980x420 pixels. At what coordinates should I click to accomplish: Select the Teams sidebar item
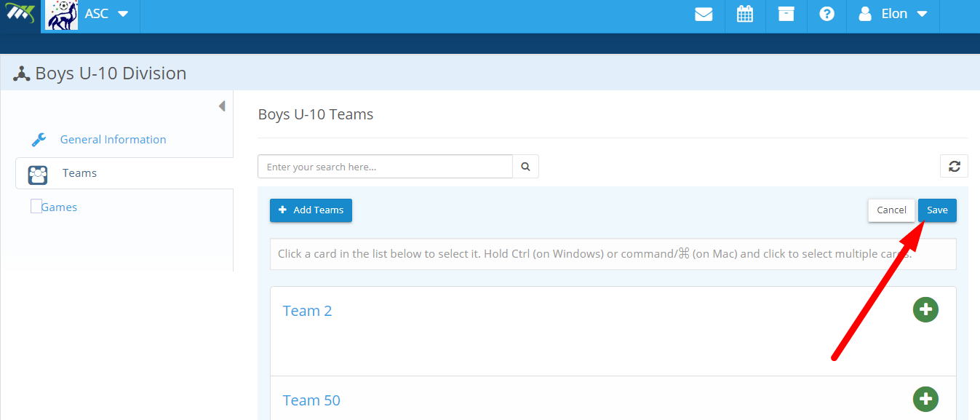pyautogui.click(x=124, y=173)
